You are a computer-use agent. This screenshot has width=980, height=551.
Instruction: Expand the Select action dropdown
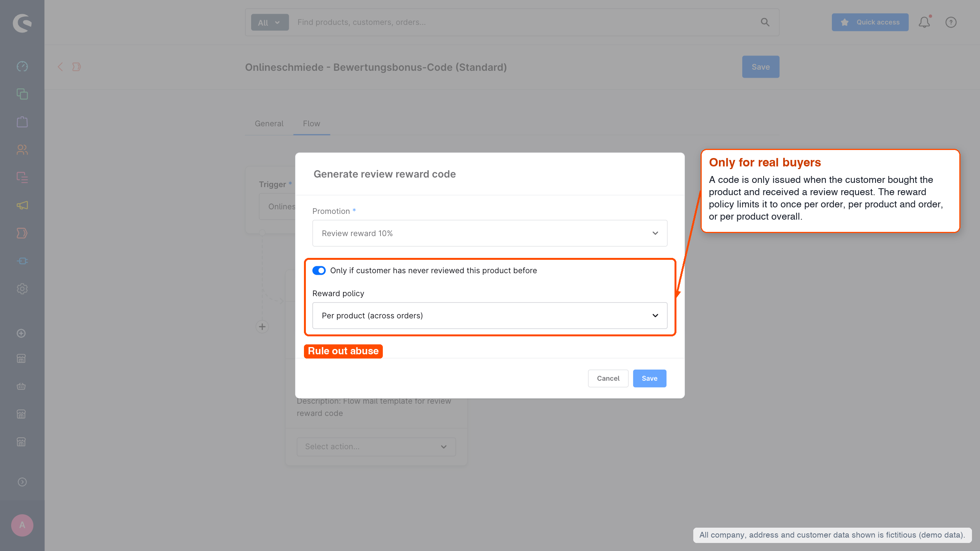[376, 447]
